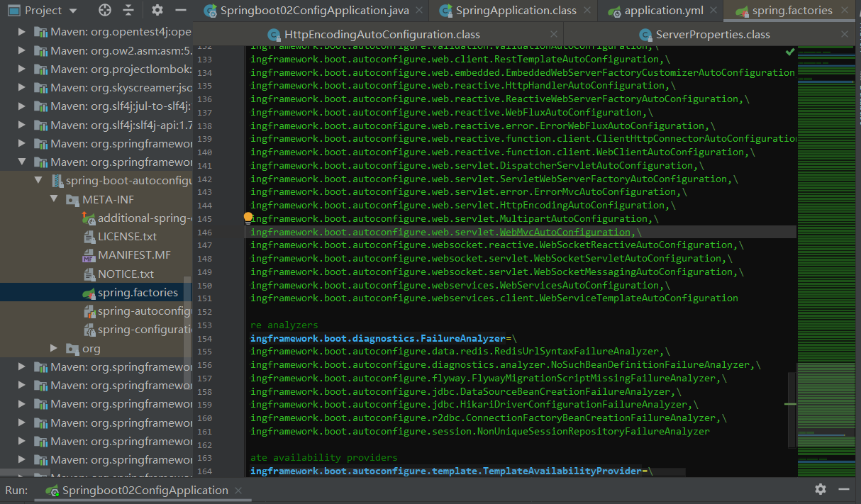Select Maven: org.ow2.asm:asm tree row
Viewport: 861px width, 504px height.
click(96, 50)
